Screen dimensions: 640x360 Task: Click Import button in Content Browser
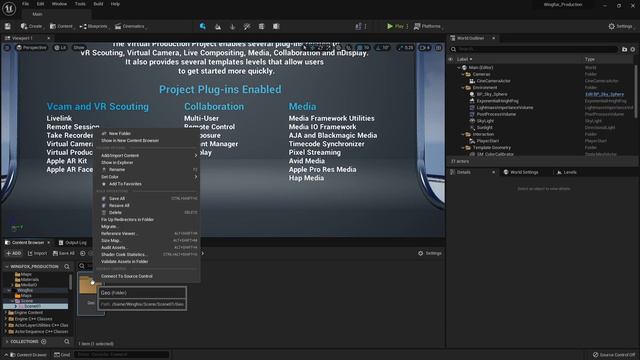(x=38, y=253)
